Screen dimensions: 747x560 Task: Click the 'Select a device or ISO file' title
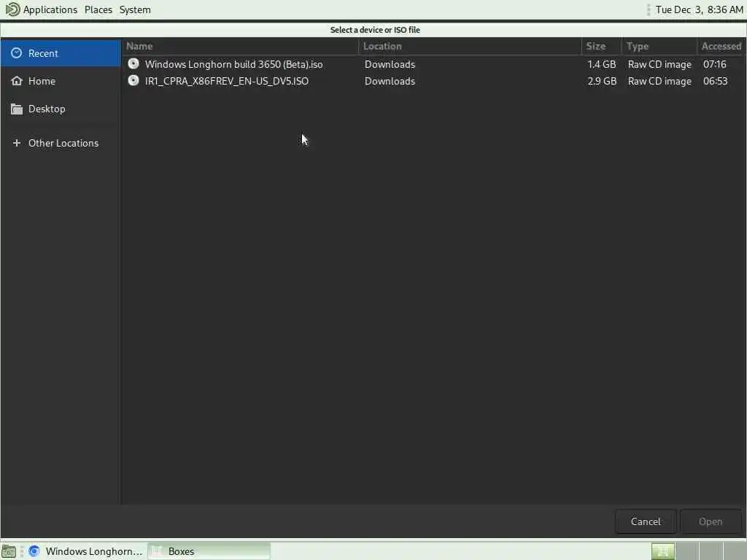(375, 29)
